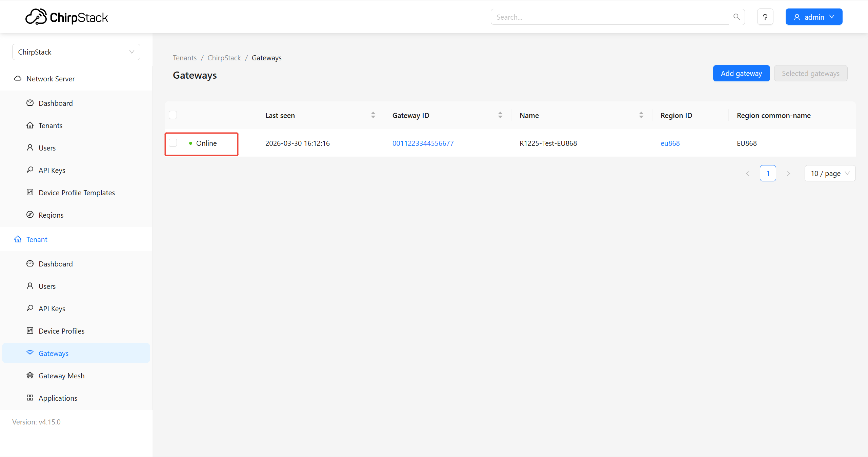The width and height of the screenshot is (868, 457).
Task: Click the search magnifier icon
Action: coord(736,17)
